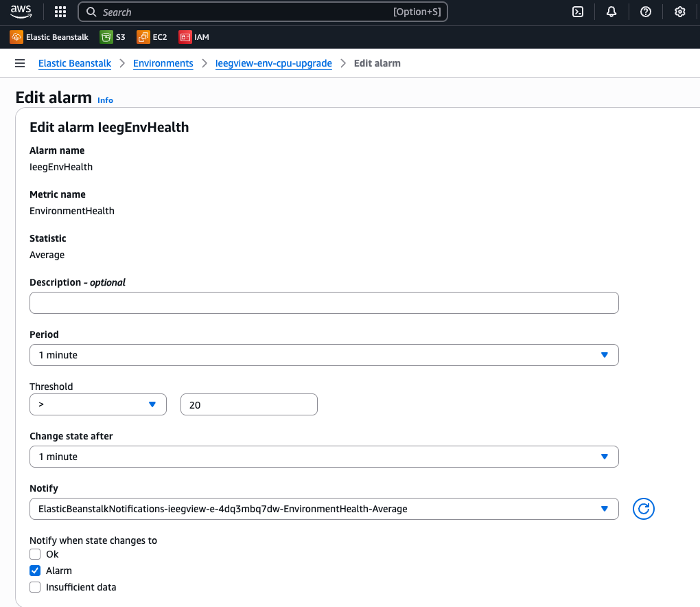
Task: Refresh the Notify topics list
Action: click(643, 509)
